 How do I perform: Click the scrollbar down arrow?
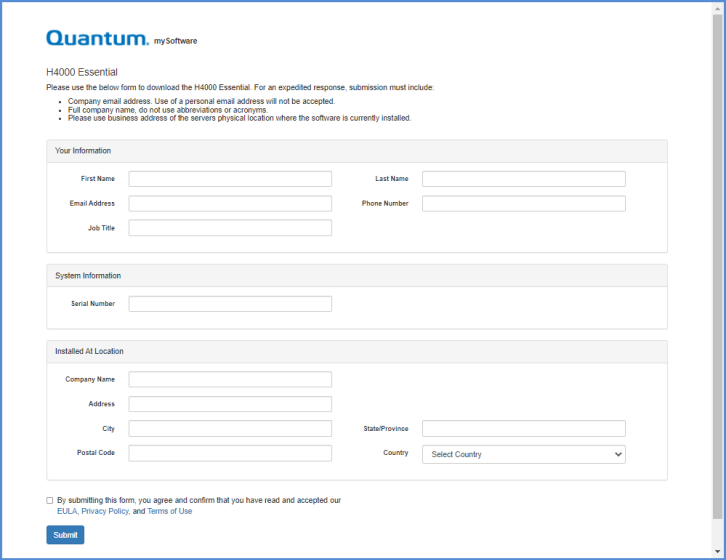click(x=718, y=552)
